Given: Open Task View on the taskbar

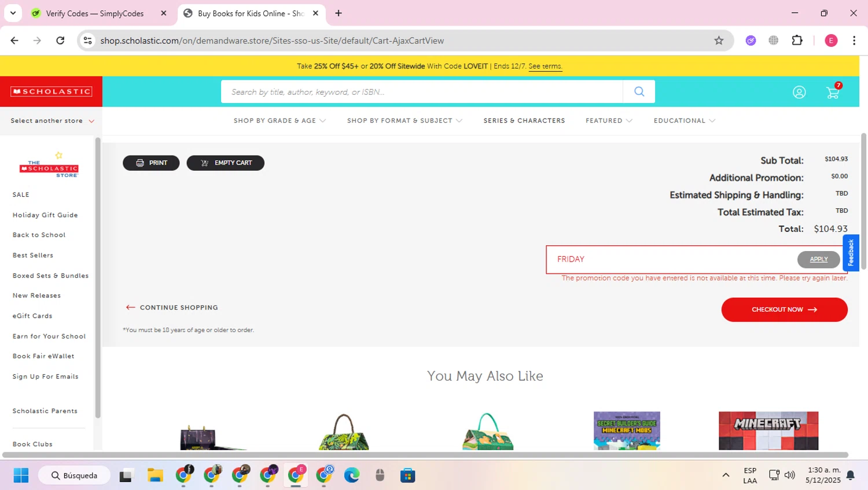Looking at the screenshot, I should coord(126,476).
